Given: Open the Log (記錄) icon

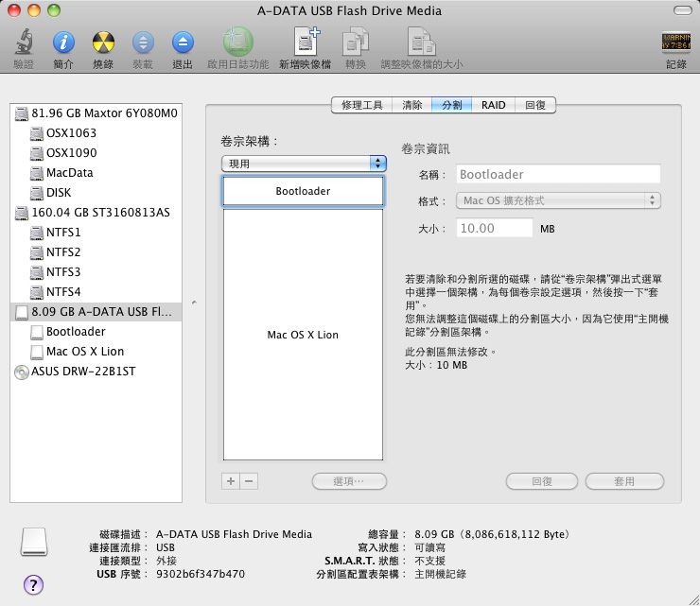Looking at the screenshot, I should pyautogui.click(x=676, y=42).
